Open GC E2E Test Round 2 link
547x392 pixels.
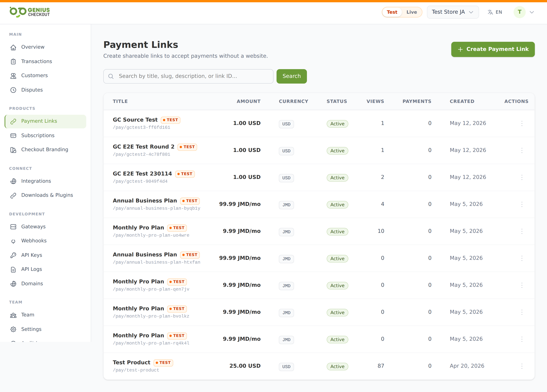pyautogui.click(x=144, y=147)
